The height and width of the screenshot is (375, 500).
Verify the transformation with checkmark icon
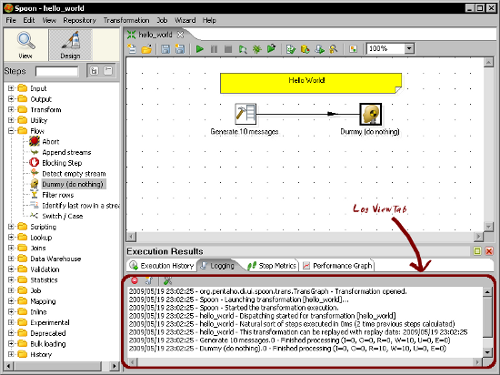pos(291,49)
